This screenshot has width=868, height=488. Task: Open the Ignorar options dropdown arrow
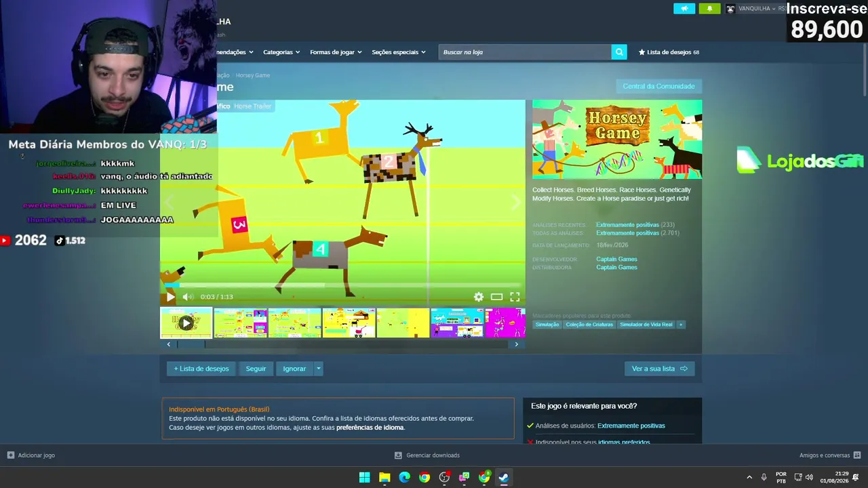[x=318, y=369]
